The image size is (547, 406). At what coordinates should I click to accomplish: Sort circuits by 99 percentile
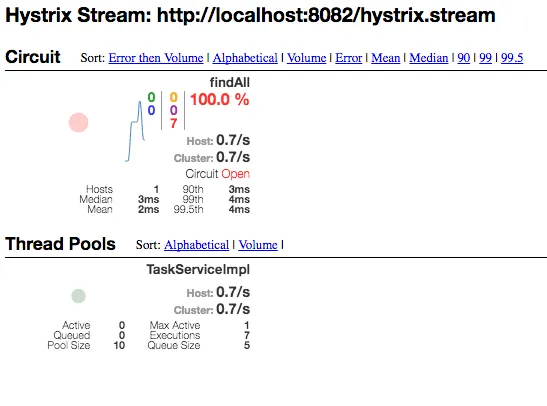click(485, 58)
